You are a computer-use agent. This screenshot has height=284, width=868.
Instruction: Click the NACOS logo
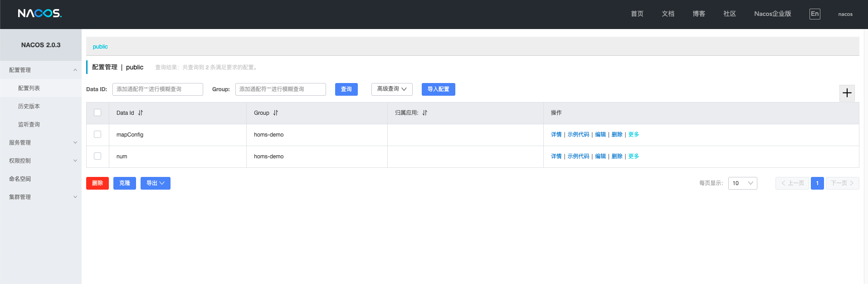39,14
